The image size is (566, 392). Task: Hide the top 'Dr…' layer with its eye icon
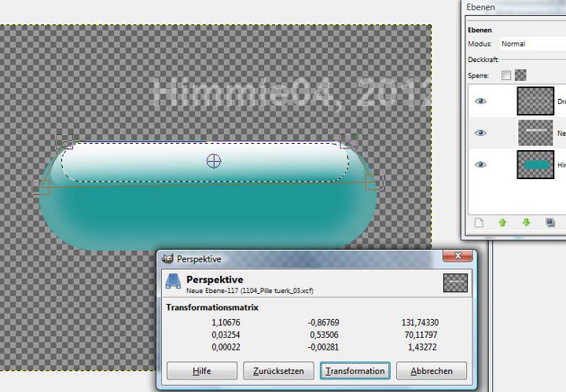pyautogui.click(x=480, y=101)
